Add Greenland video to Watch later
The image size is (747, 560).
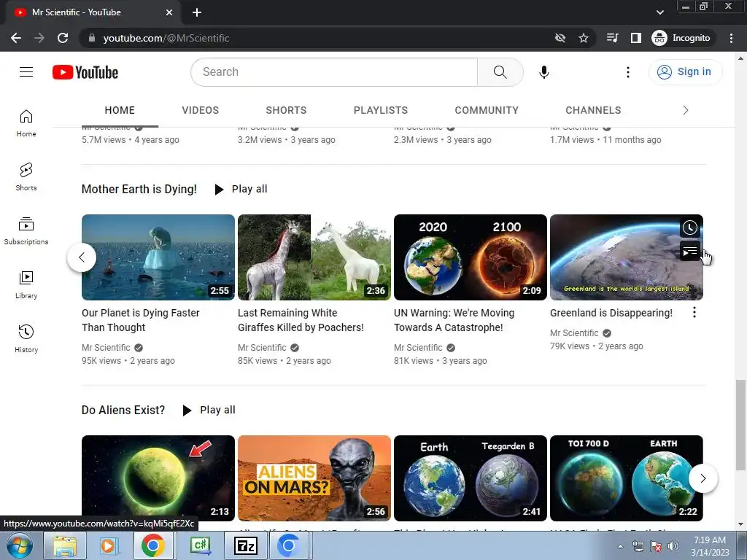point(689,227)
